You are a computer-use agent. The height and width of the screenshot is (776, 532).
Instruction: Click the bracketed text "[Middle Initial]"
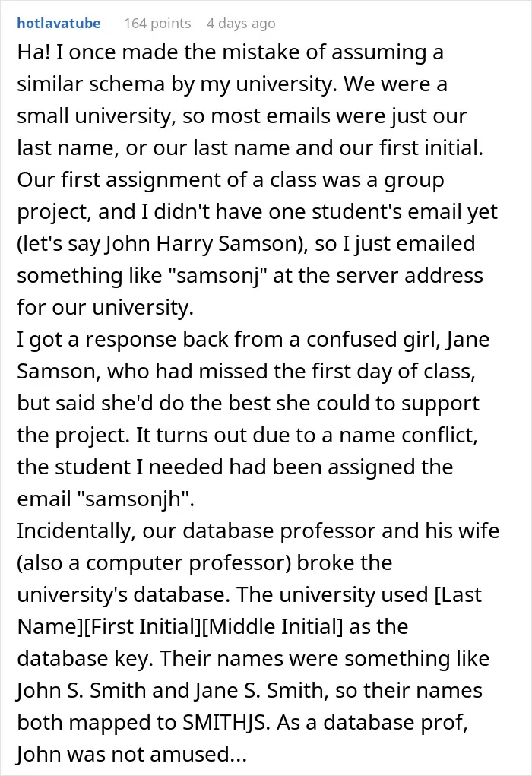272,626
